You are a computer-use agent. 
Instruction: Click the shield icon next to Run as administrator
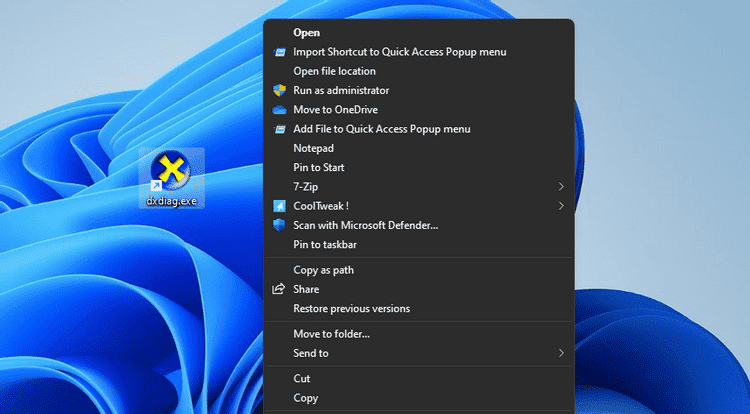(279, 90)
